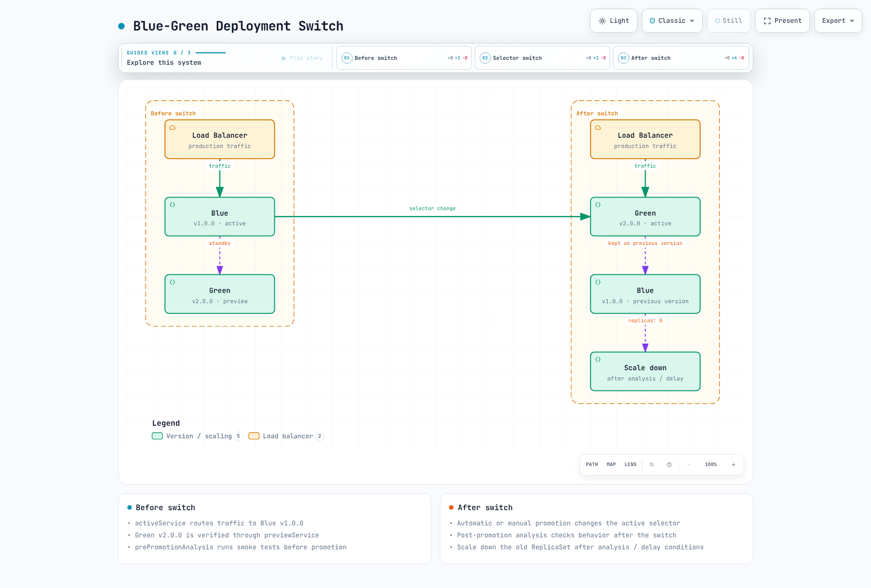Switch to PATH mode
Image resolution: width=871 pixels, height=588 pixels.
(x=592, y=464)
